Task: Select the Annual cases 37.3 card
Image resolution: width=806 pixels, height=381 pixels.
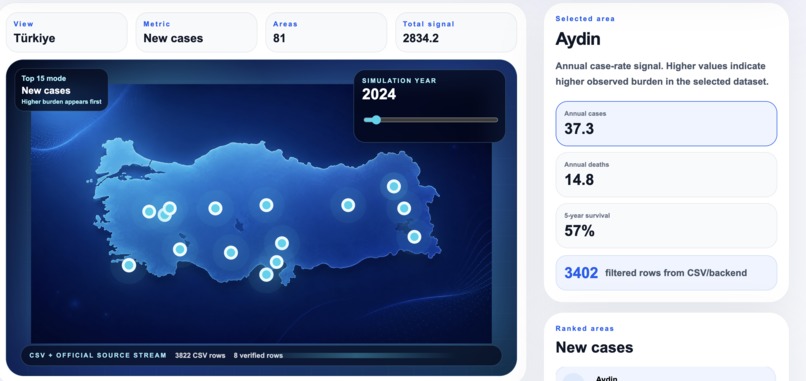Action: (x=666, y=123)
